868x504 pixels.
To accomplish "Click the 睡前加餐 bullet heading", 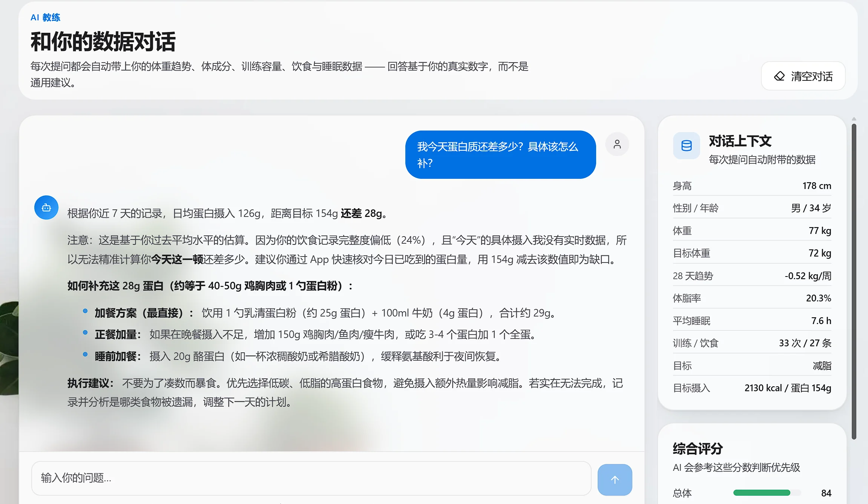I will (x=118, y=356).
